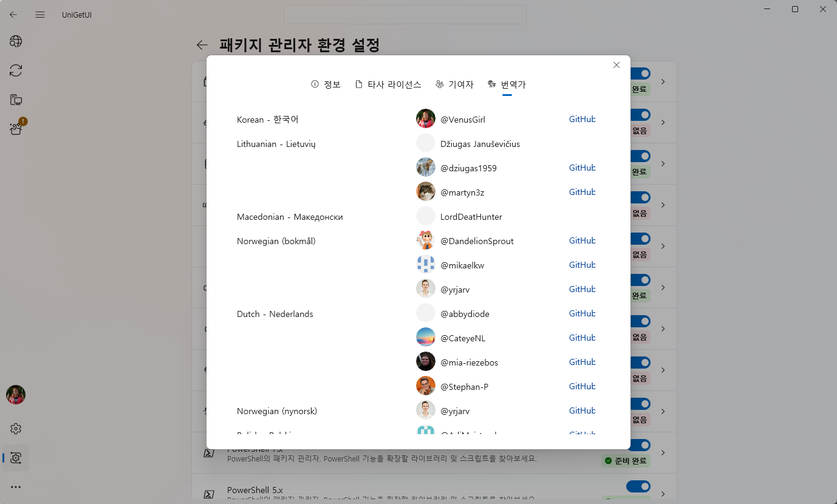
Task: Click the PowerShell 5.x manager icon
Action: tap(208, 494)
